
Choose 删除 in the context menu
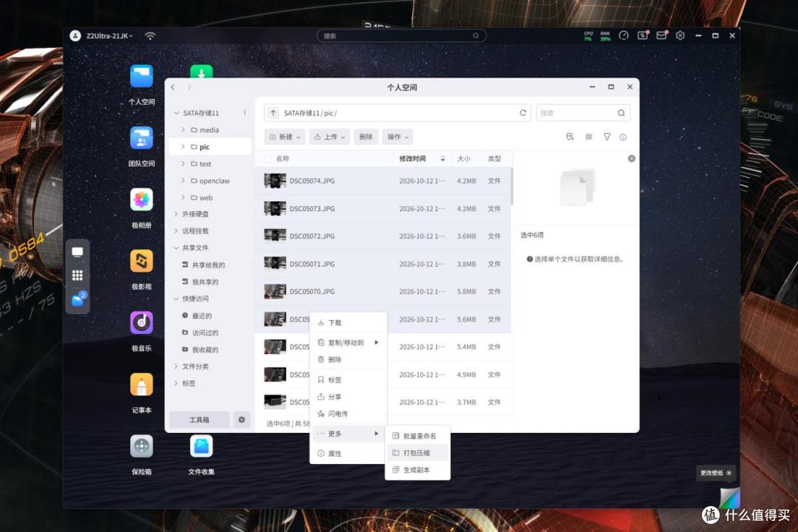point(348,359)
